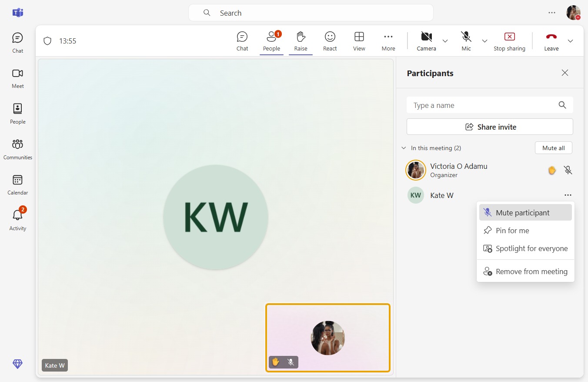
Task: Expand mic options dropdown arrow
Action: (484, 41)
